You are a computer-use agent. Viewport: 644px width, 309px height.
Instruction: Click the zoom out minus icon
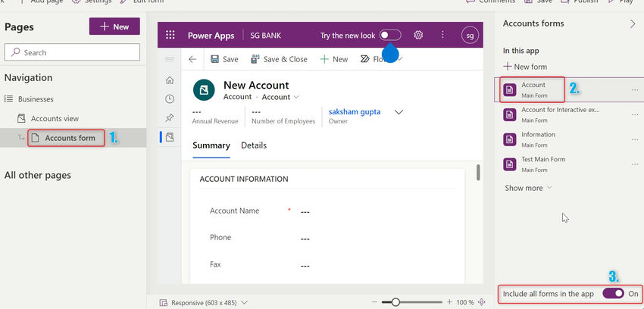(374, 302)
